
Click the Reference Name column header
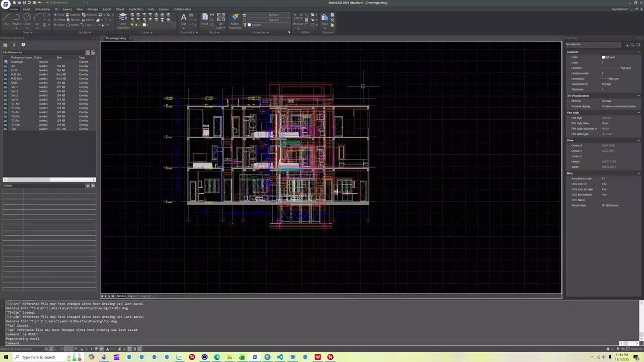(x=21, y=58)
